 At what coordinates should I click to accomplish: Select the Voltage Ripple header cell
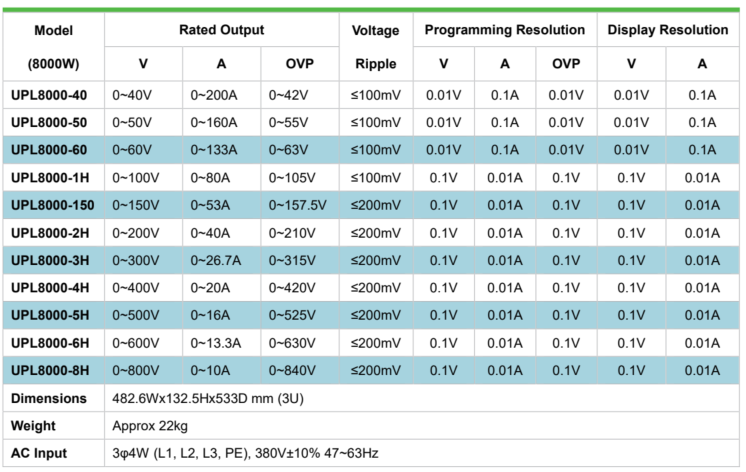[x=375, y=47]
